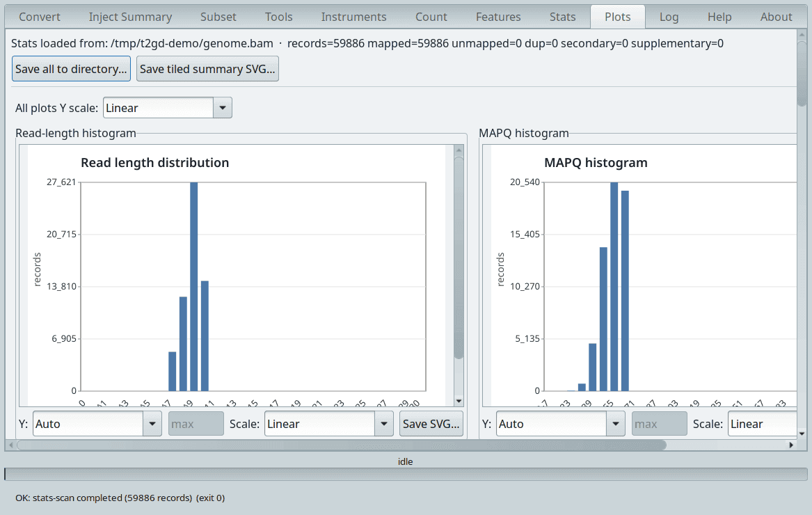Click Save tiled summary SVG button
812x515 pixels.
pyautogui.click(x=207, y=69)
